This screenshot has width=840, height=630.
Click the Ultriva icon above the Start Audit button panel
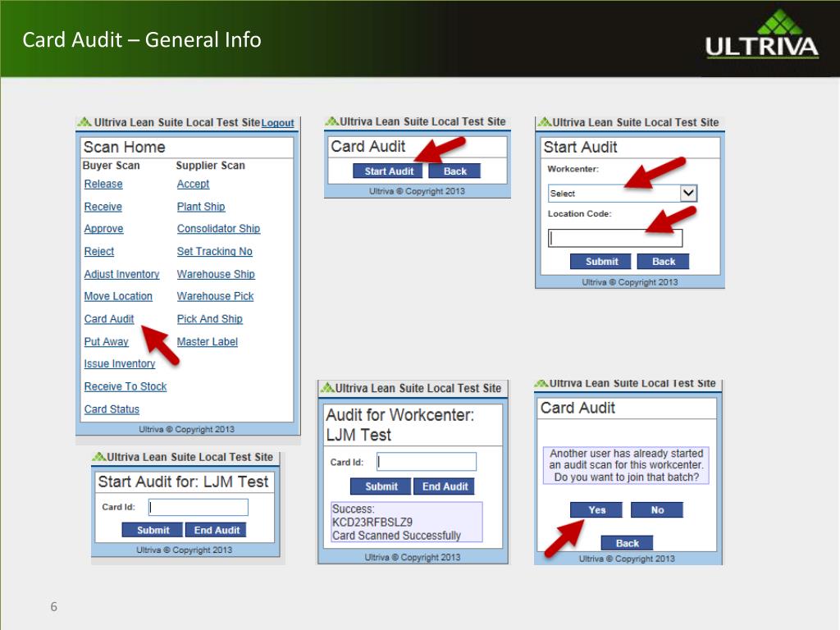point(332,121)
